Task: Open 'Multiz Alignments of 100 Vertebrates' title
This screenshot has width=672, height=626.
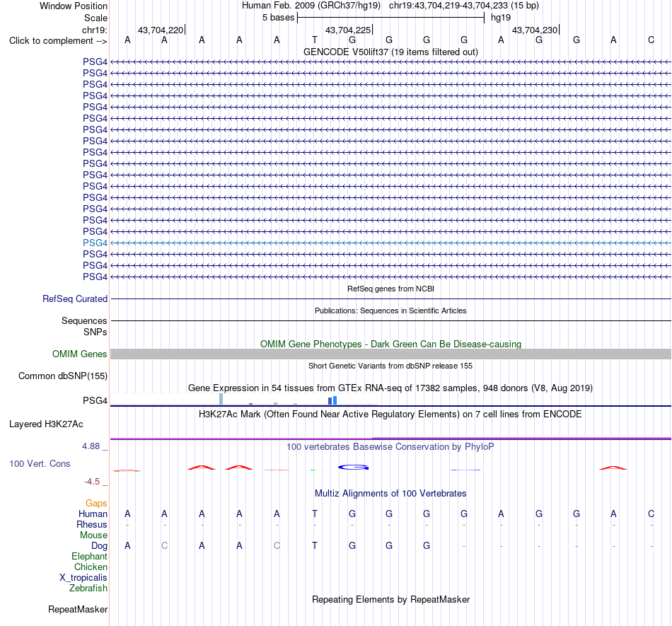Action: [390, 494]
